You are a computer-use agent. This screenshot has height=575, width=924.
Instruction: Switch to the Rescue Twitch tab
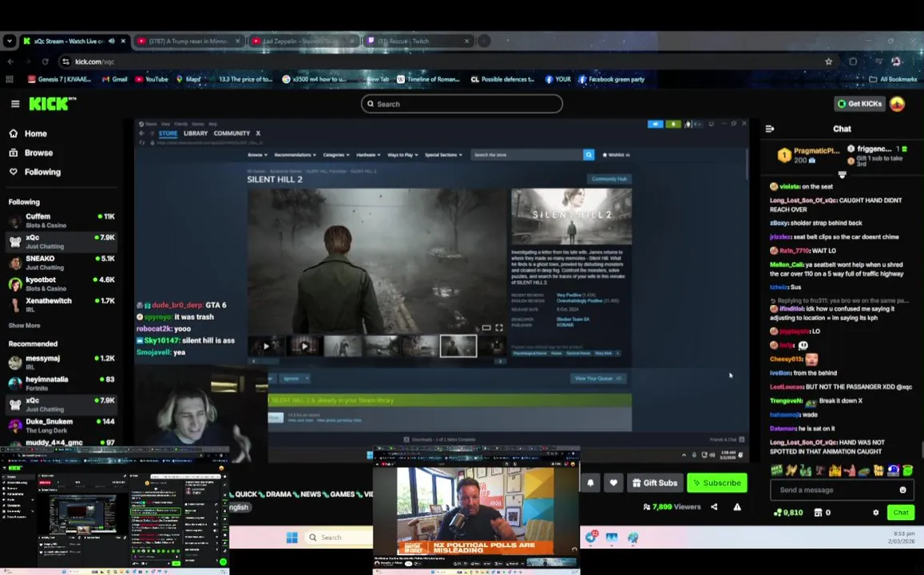click(x=418, y=42)
